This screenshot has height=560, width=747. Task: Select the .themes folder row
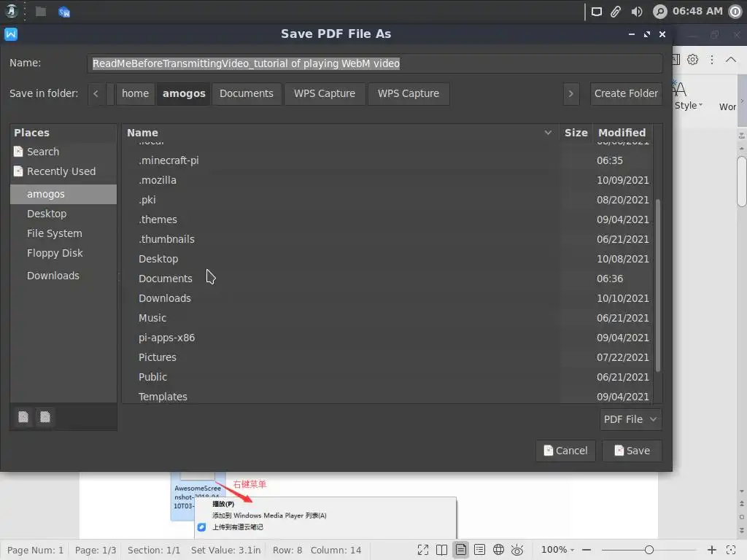(x=387, y=219)
